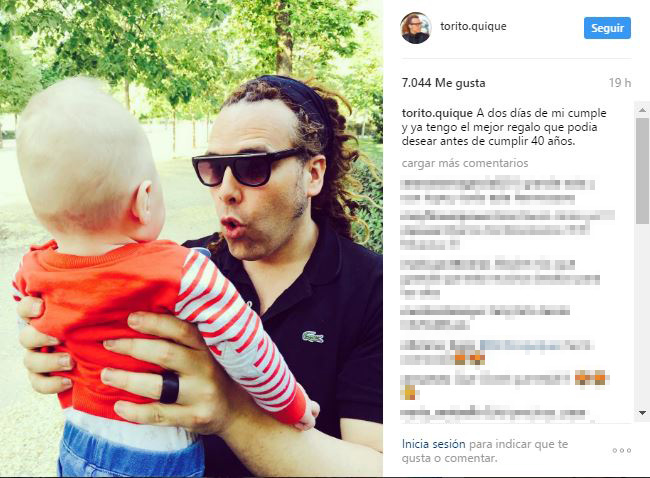
Task: Click the second blurred comment
Action: tap(507, 230)
